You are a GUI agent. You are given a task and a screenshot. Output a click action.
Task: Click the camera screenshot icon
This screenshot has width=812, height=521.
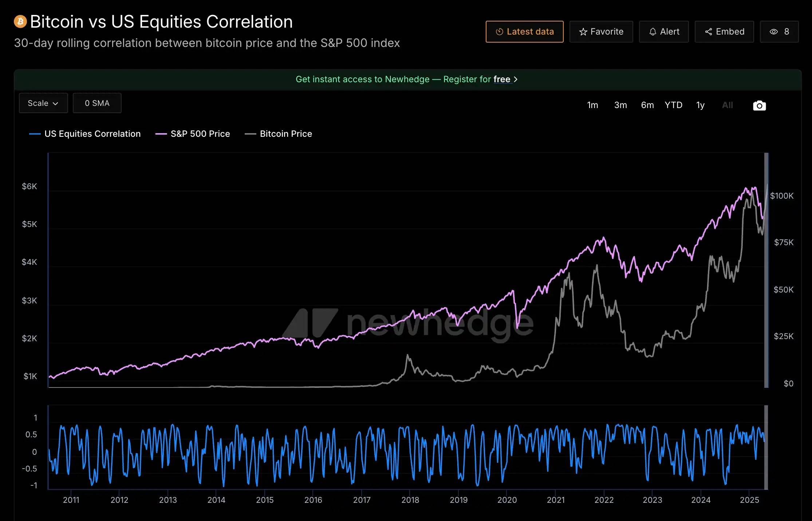(759, 106)
